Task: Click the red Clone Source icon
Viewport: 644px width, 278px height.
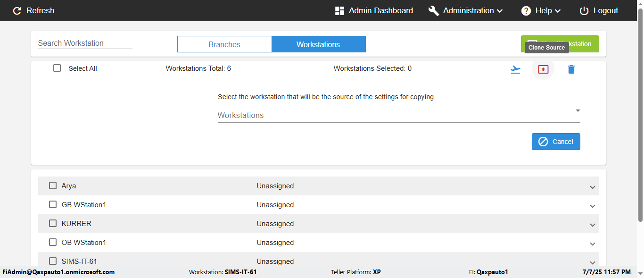Action: pos(543,69)
